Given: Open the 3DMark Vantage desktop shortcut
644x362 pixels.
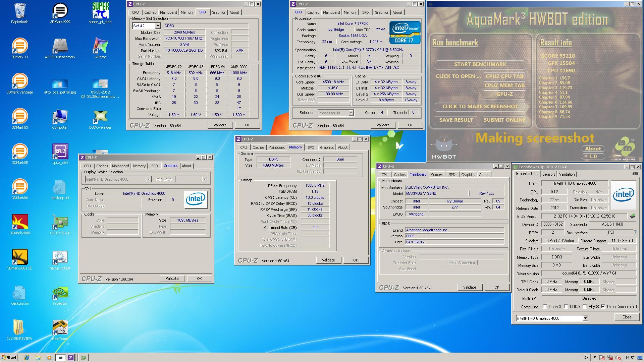Looking at the screenshot, I should [x=20, y=83].
